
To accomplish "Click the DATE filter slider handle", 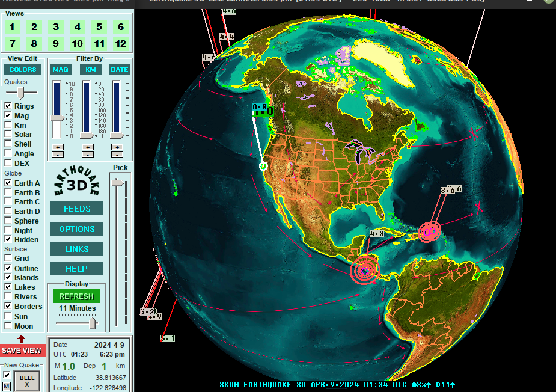I will tap(117, 135).
